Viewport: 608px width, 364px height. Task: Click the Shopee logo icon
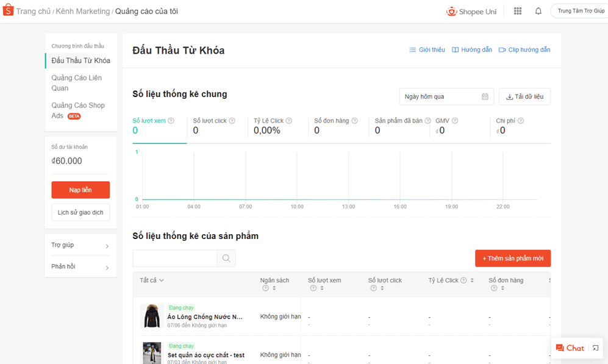[8, 10]
